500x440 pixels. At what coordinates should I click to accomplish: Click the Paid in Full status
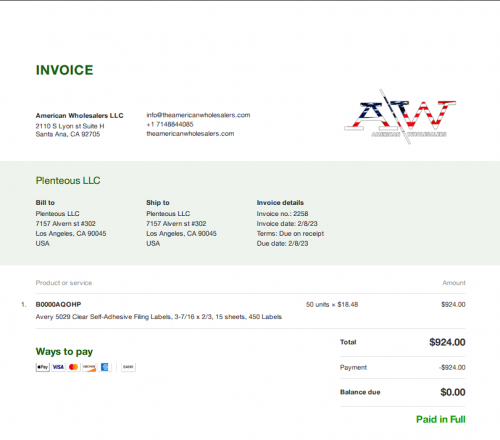tap(441, 419)
